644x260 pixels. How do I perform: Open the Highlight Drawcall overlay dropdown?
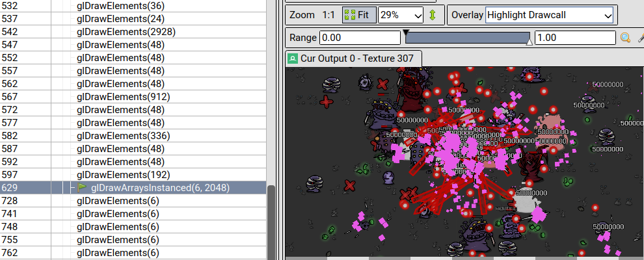tap(549, 15)
